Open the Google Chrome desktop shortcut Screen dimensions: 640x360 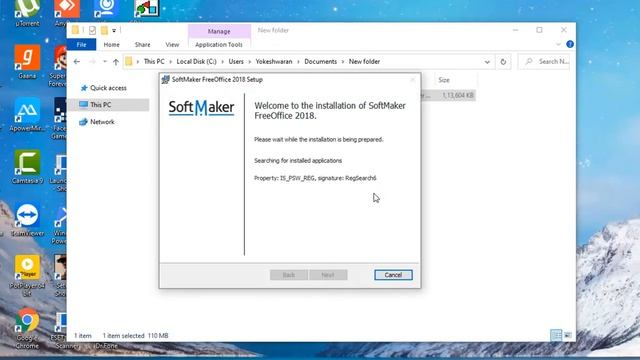(x=27, y=329)
